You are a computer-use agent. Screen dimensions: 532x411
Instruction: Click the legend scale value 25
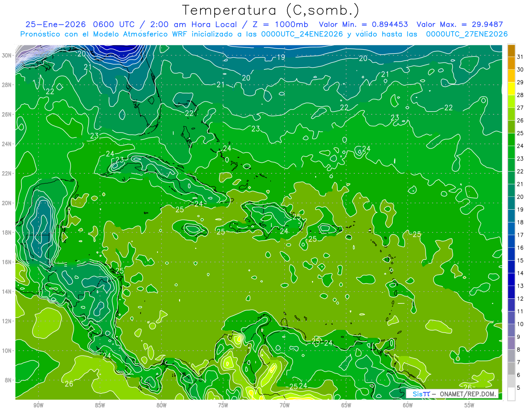point(520,133)
